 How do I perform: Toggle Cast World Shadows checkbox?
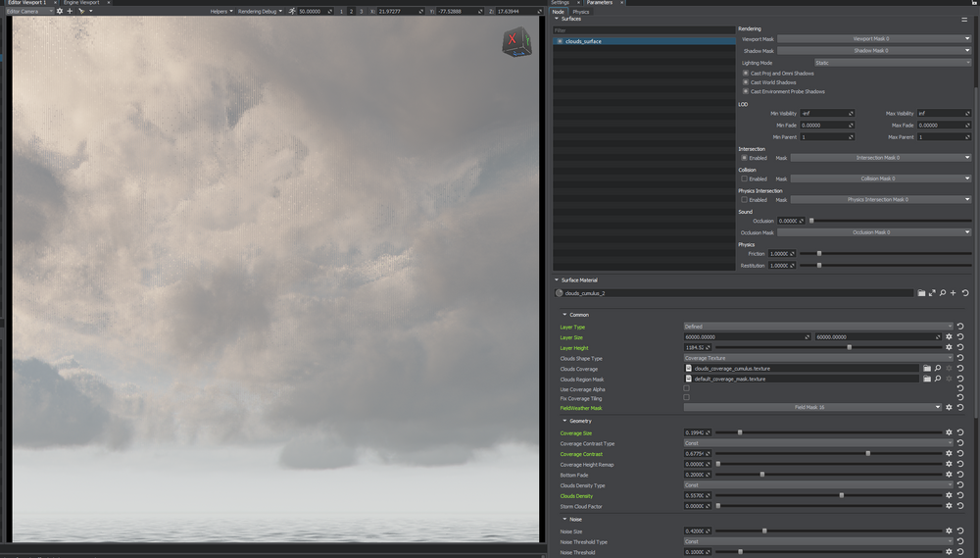(x=745, y=82)
